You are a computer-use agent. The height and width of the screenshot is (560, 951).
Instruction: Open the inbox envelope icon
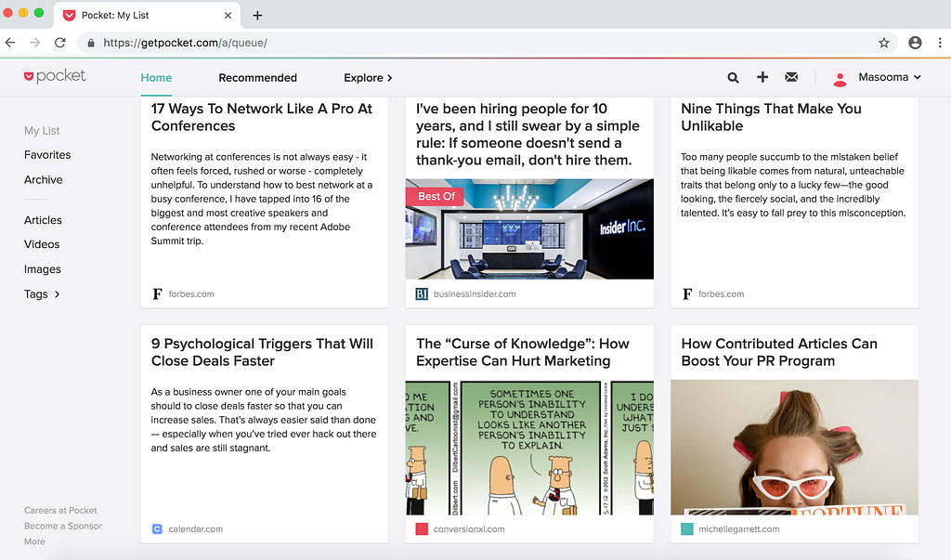click(791, 77)
